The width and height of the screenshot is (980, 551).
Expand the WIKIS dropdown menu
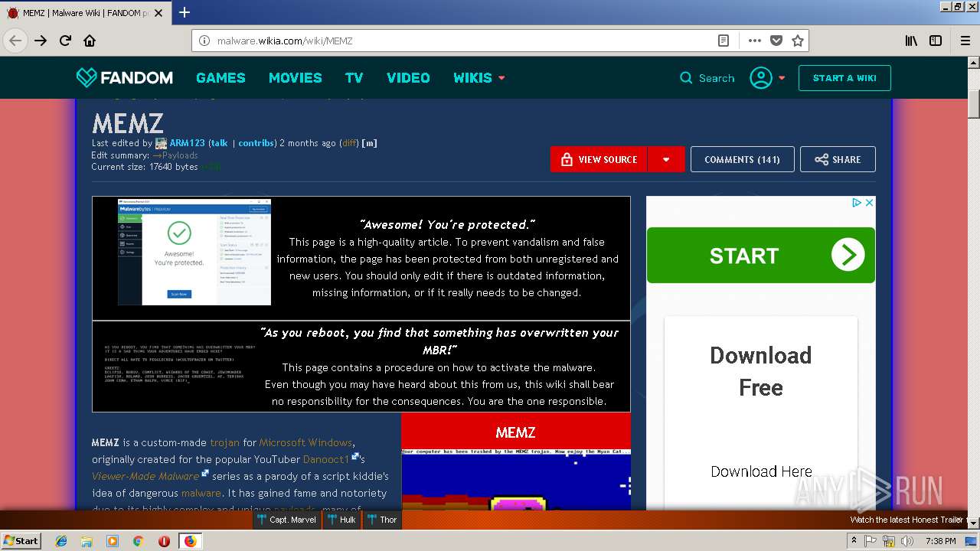pyautogui.click(x=479, y=77)
